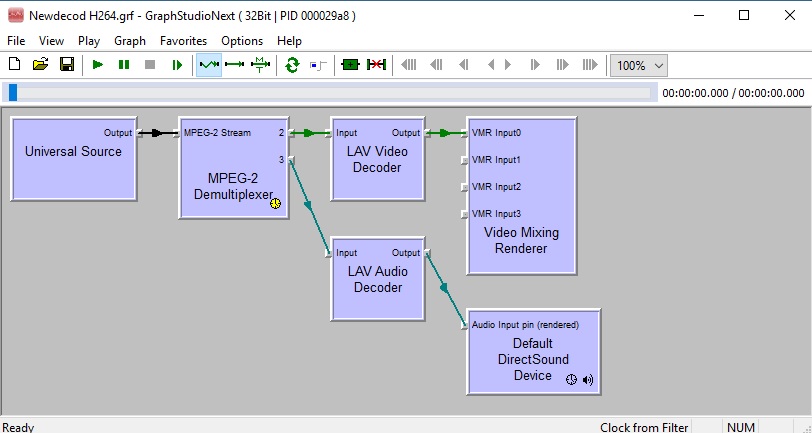
Task: Pause the graph playback
Action: pos(124,65)
